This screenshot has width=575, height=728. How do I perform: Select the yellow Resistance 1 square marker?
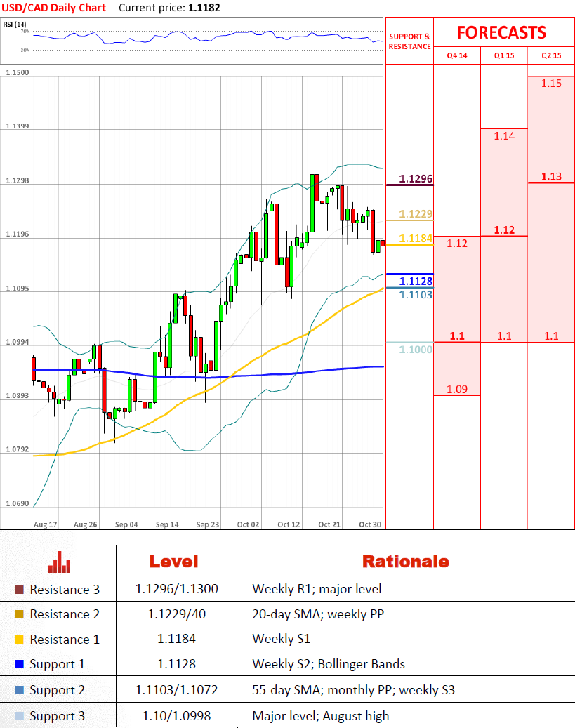pos(19,640)
